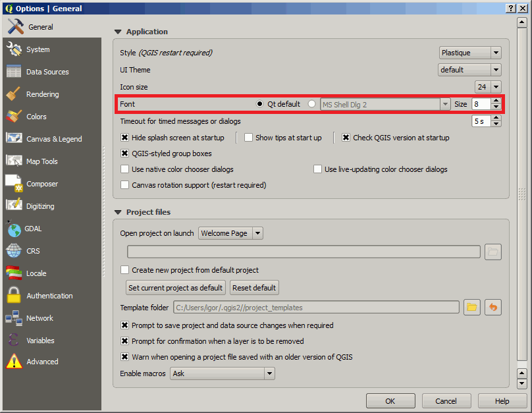Image resolution: width=532 pixels, height=413 pixels.
Task: Collapse the Project files section
Action: coord(118,212)
